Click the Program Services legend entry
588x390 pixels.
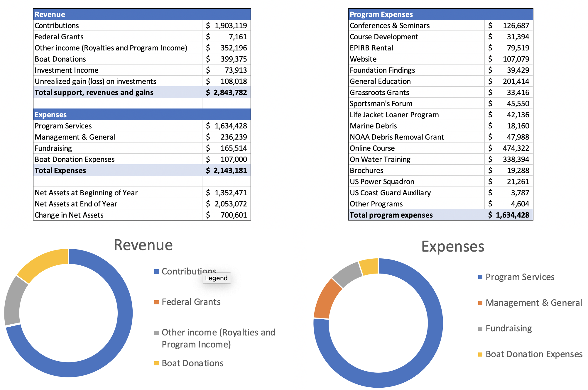516,277
